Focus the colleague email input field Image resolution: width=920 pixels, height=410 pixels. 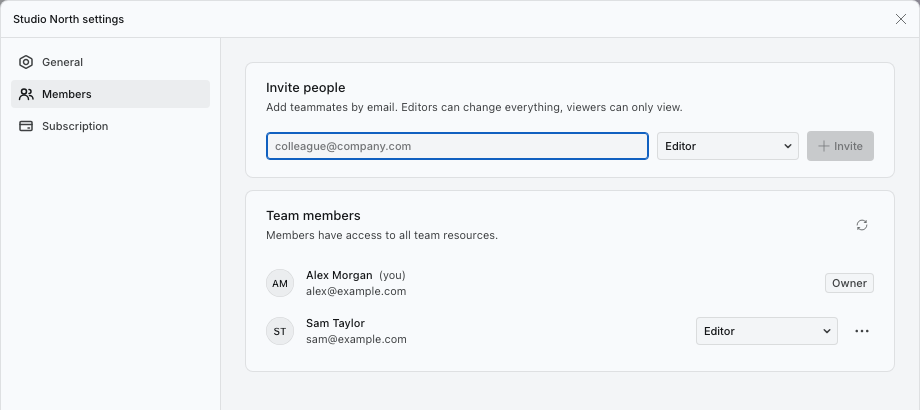click(457, 146)
